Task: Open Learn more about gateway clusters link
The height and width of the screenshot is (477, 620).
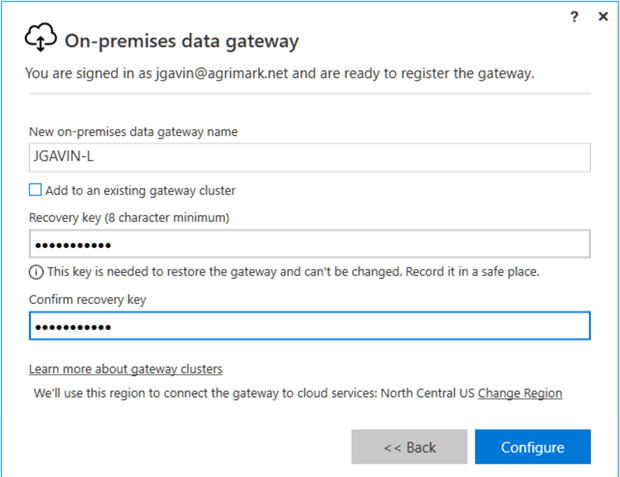Action: (x=125, y=369)
